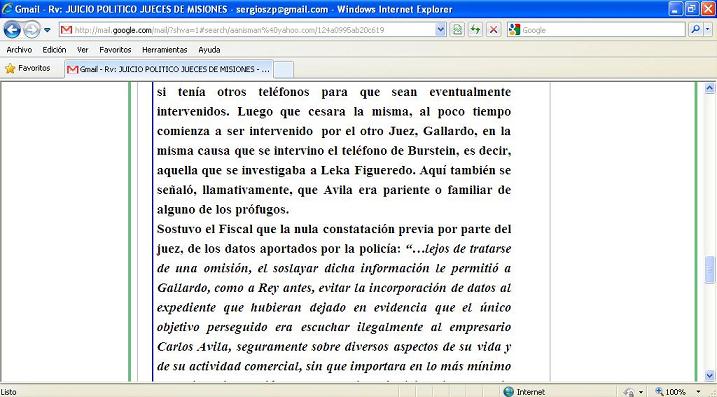Open the Herramientas menu
Screen dimensions: 717x397
[x=165, y=50]
